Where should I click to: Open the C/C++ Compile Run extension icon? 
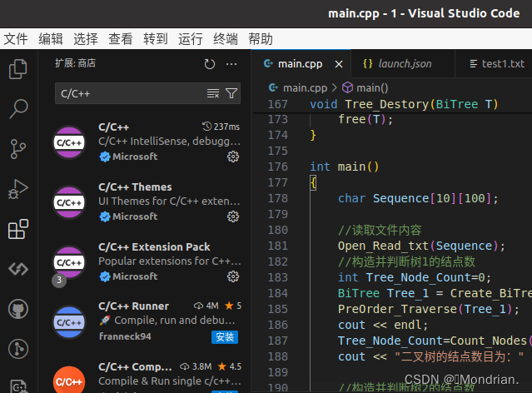pos(69,381)
